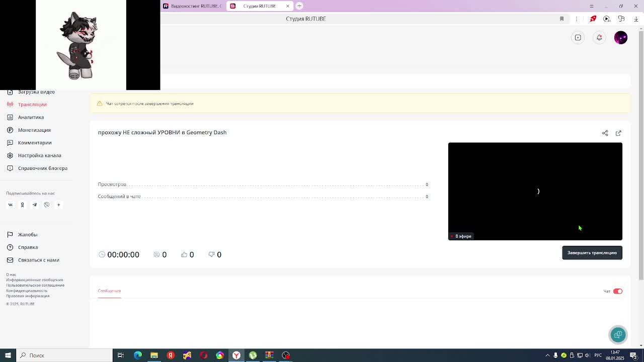Open the user profile avatar
This screenshot has height=362, width=644.
(621, 38)
